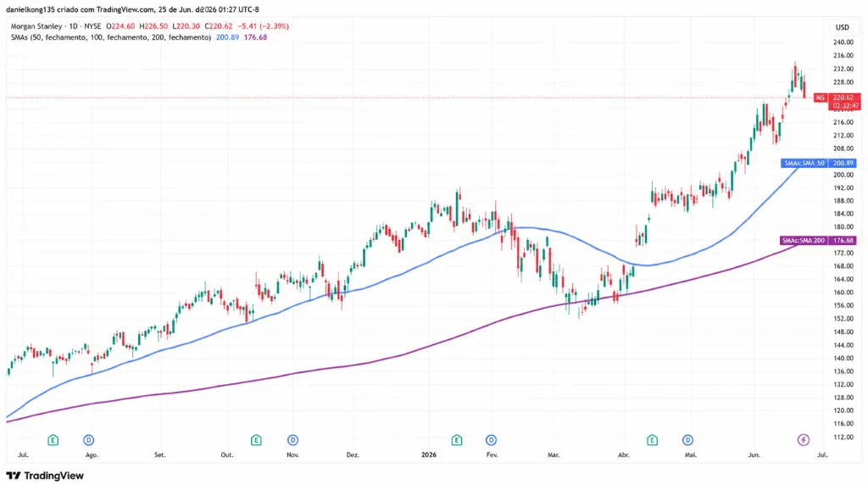
Task: Click the 112.00 price axis label
Action: [x=843, y=437]
